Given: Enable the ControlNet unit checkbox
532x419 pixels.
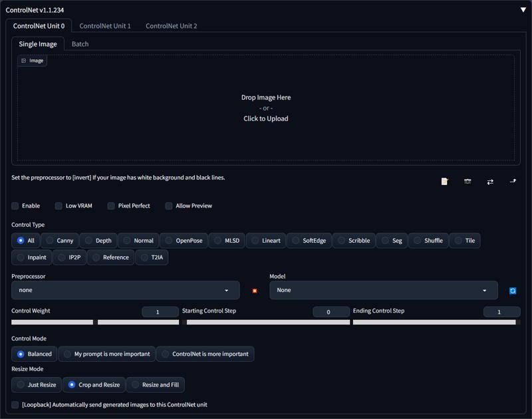Looking at the screenshot, I should 15,206.
